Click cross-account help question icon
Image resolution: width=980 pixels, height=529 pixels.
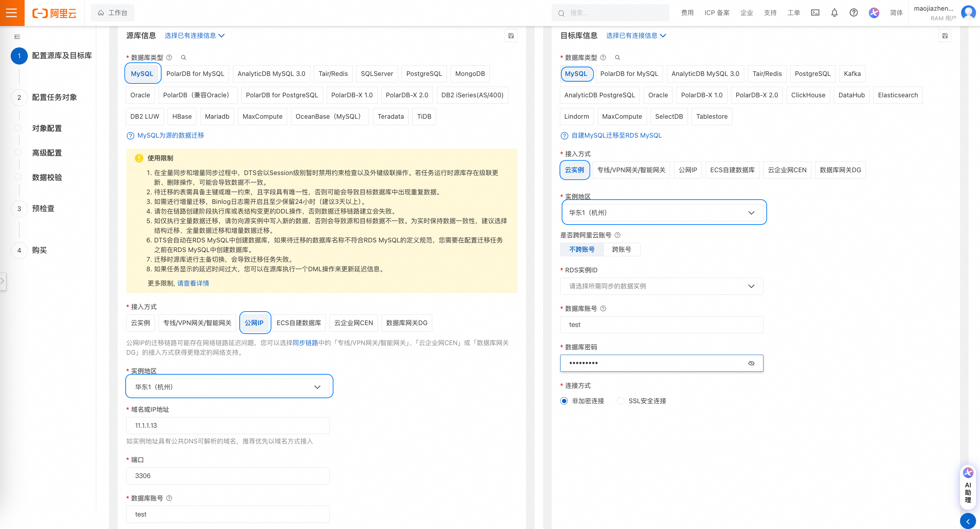point(617,235)
